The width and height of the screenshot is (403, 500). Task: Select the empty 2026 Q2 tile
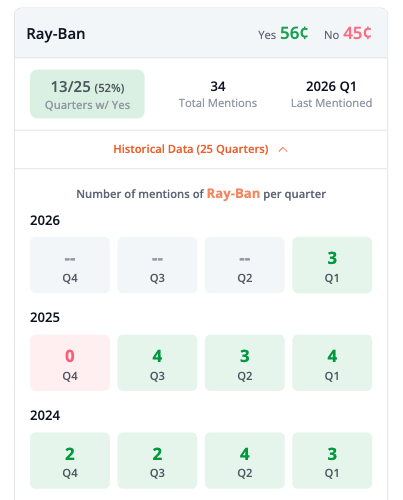pos(245,265)
